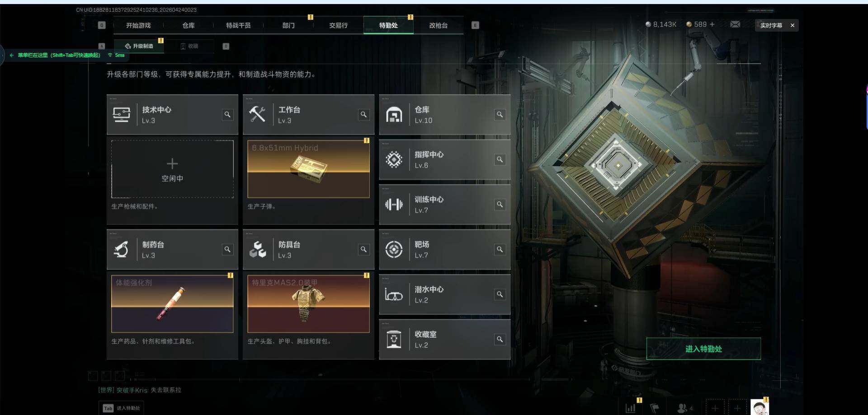Click the magnifier icon on 潜水中心
Screen dimensions: 868x415
tap(500, 294)
